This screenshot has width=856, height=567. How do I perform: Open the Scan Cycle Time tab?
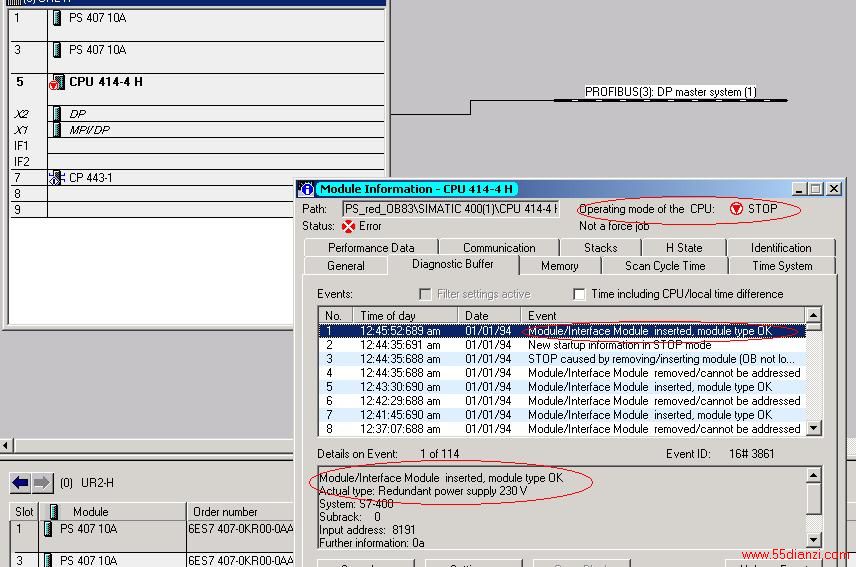(x=665, y=266)
